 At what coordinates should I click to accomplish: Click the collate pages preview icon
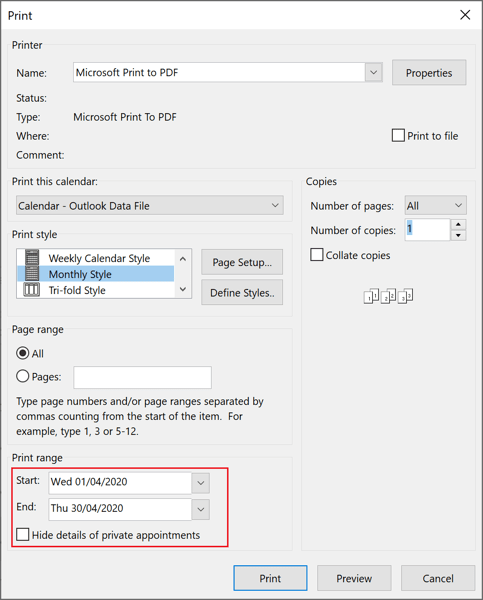[388, 296]
